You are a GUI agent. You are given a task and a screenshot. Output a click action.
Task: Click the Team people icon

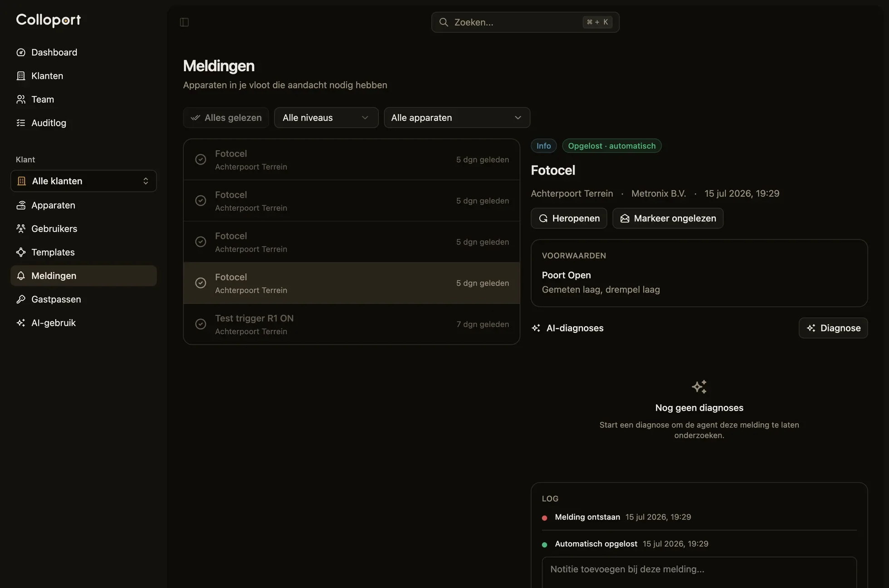coord(21,99)
